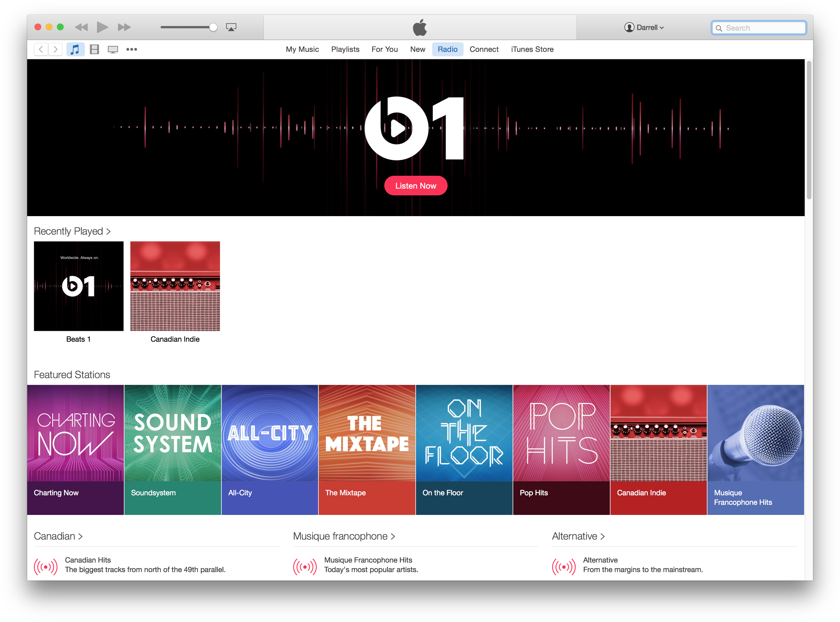Open the Charting Now station
The image size is (840, 622).
tap(75, 450)
